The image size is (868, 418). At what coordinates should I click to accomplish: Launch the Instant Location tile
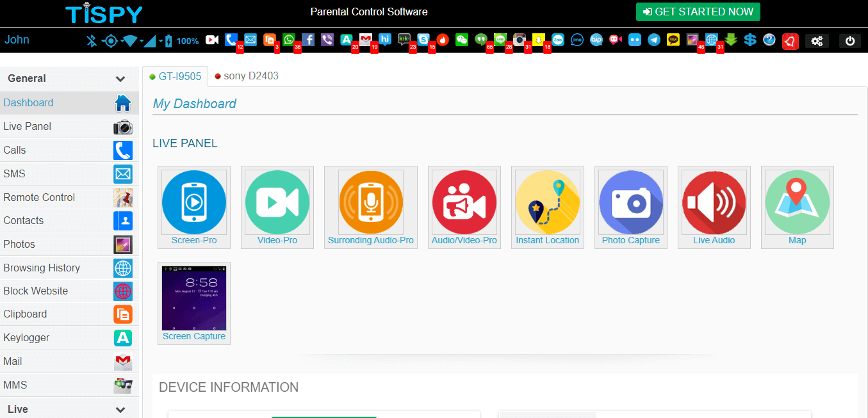coord(548,207)
